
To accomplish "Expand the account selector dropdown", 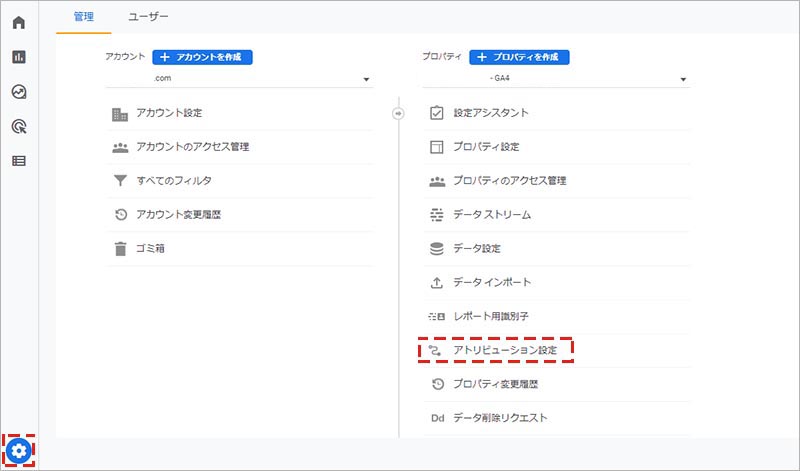I will click(x=366, y=79).
